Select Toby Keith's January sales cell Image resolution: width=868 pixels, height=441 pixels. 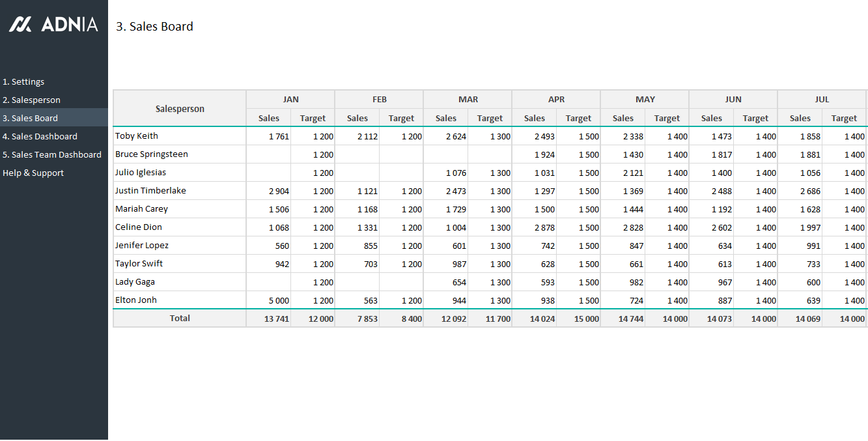pos(268,136)
